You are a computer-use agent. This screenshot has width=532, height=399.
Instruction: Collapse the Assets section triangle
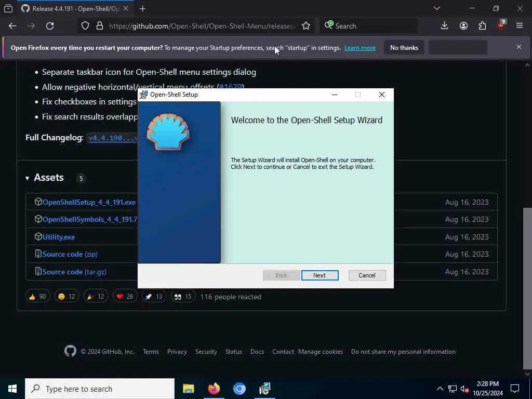27,178
